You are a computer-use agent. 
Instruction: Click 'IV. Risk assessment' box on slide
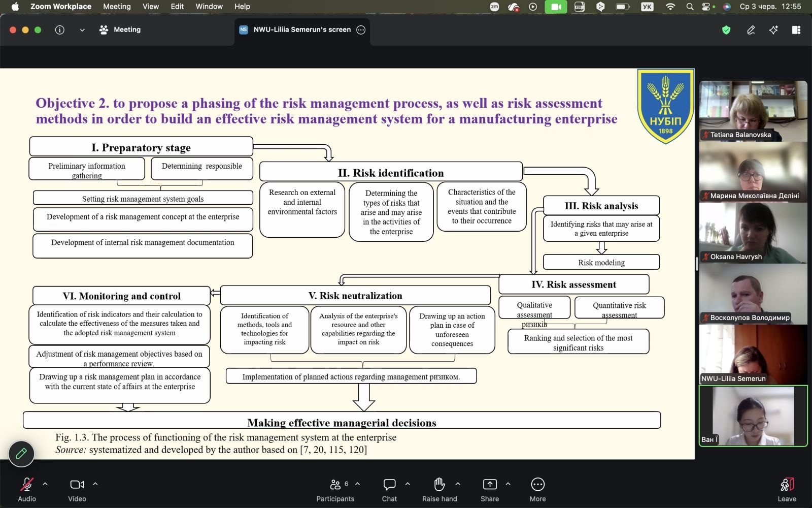click(574, 284)
